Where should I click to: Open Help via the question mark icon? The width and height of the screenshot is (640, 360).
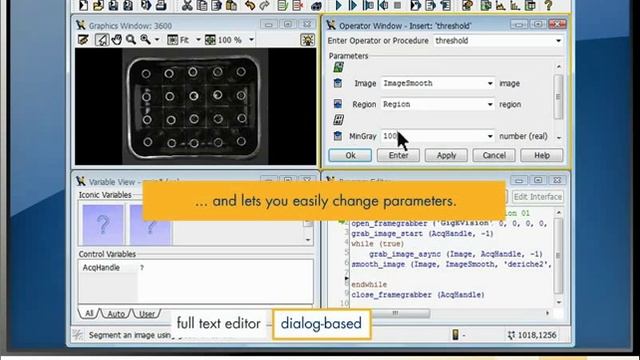pos(549,5)
